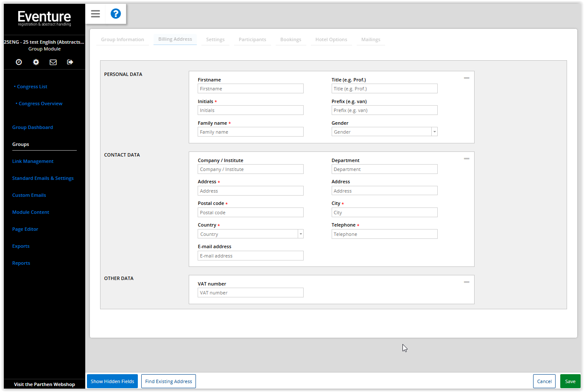The width and height of the screenshot is (584, 392).
Task: Focus the Firstname input field
Action: point(251,89)
